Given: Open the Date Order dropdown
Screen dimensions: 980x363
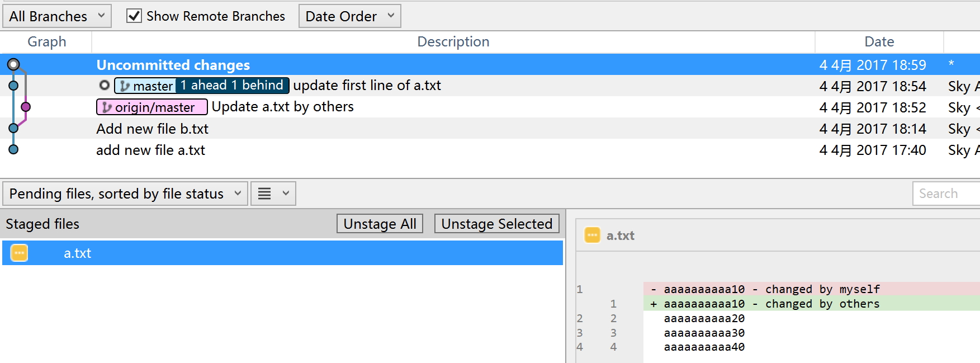Looking at the screenshot, I should pos(349,16).
